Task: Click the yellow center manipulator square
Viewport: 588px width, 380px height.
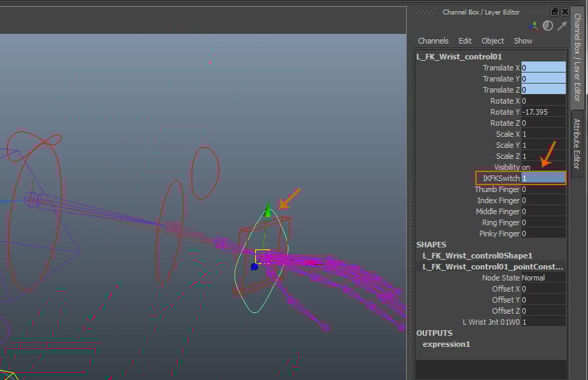Action: click(x=262, y=256)
